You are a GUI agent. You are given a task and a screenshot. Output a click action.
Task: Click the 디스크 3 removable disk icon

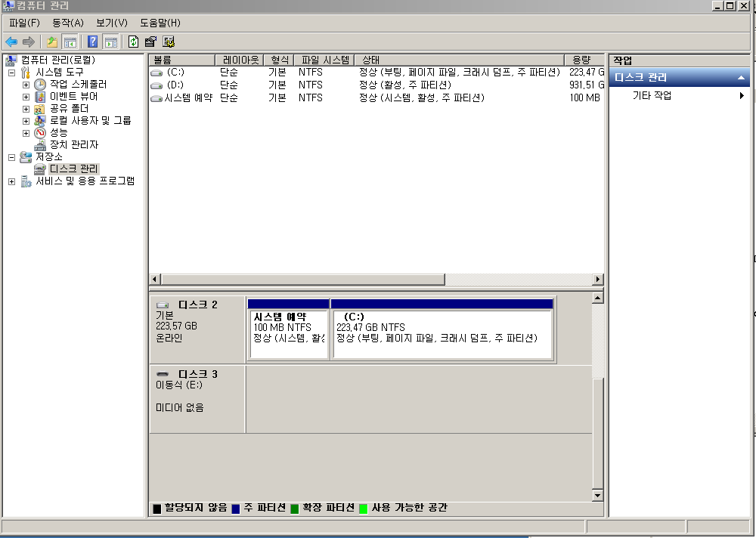click(x=163, y=374)
